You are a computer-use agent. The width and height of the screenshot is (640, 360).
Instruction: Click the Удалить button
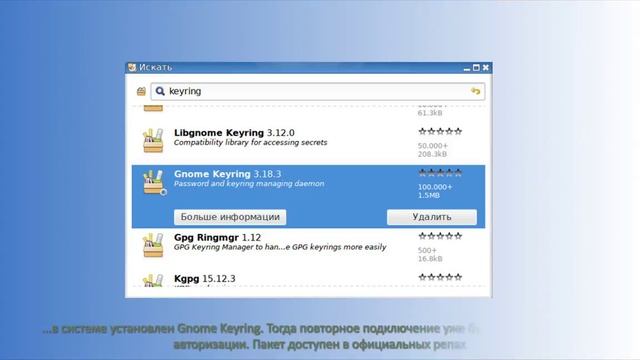[x=432, y=217]
